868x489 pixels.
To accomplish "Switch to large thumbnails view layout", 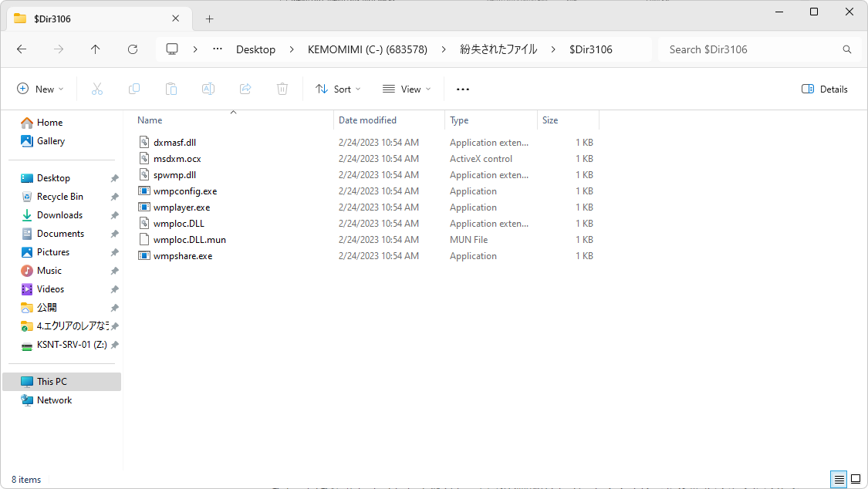I will tap(855, 480).
